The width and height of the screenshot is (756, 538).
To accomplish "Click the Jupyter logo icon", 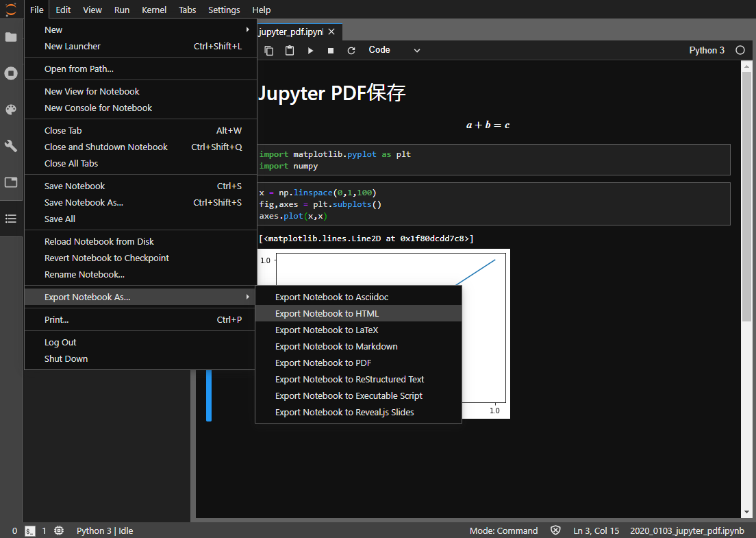I will [10, 10].
